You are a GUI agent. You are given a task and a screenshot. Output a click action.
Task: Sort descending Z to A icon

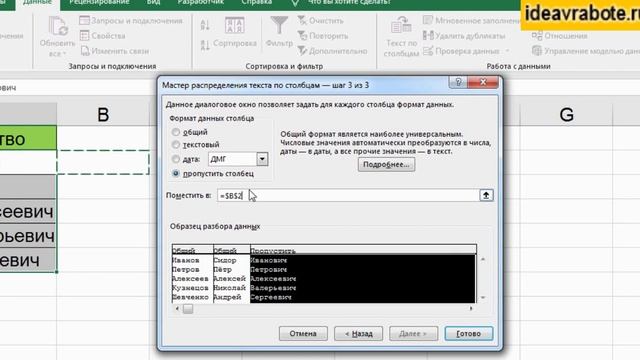[x=205, y=44]
